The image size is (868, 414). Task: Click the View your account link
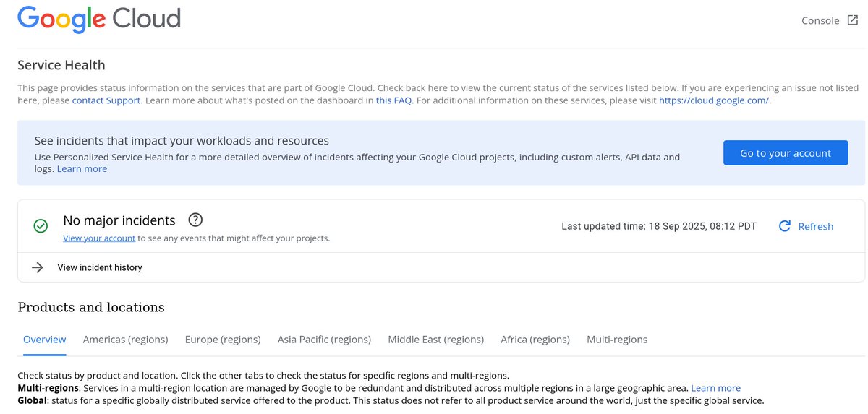pyautogui.click(x=99, y=238)
